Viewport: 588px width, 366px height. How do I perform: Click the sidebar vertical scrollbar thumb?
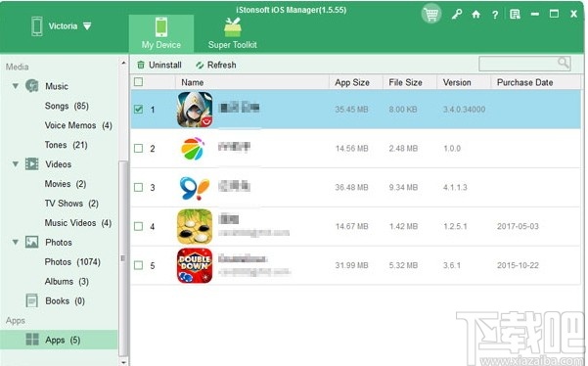tap(123, 258)
